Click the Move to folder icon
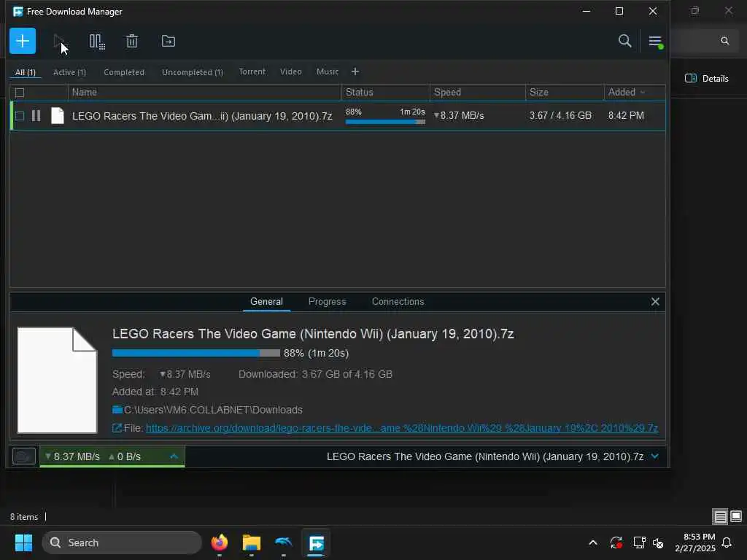 (169, 41)
